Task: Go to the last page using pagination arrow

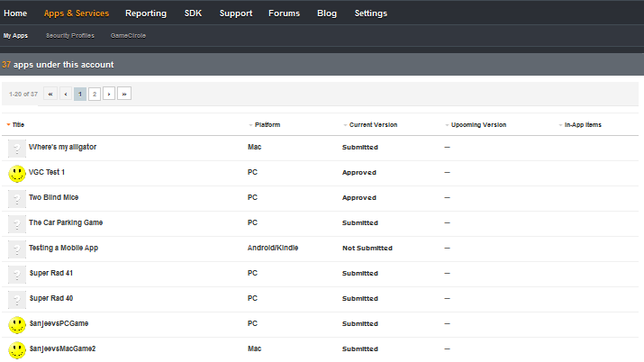Action: 124,94
